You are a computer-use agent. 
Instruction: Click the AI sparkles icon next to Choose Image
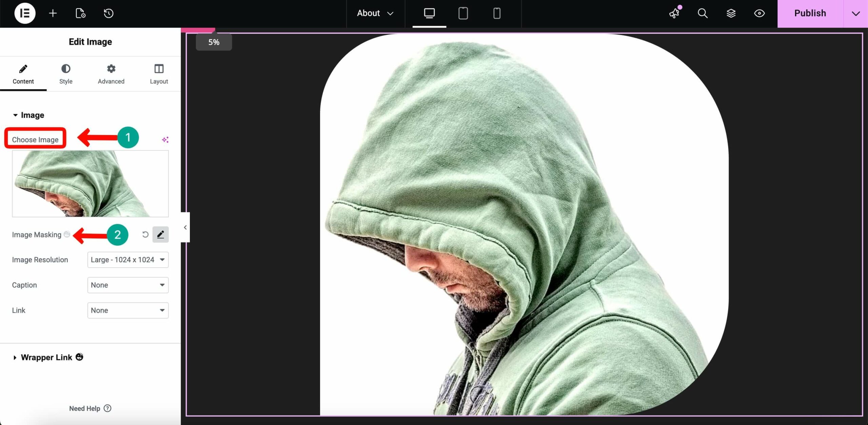coord(165,139)
